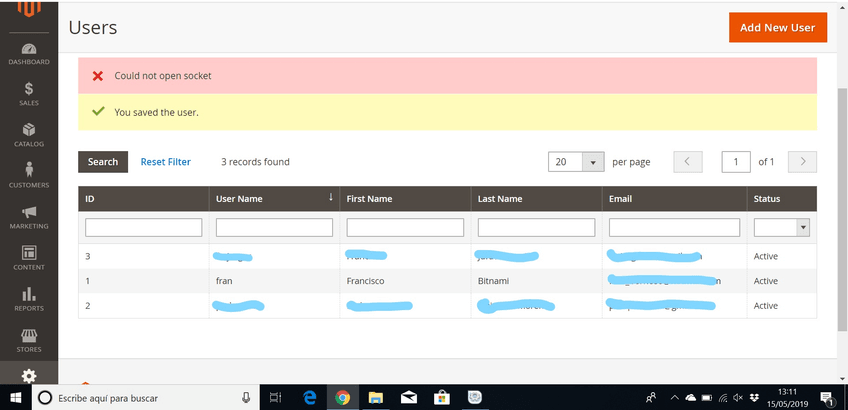Open the Stores menu in sidebar
Image resolution: width=848 pixels, height=410 pixels.
(29, 340)
